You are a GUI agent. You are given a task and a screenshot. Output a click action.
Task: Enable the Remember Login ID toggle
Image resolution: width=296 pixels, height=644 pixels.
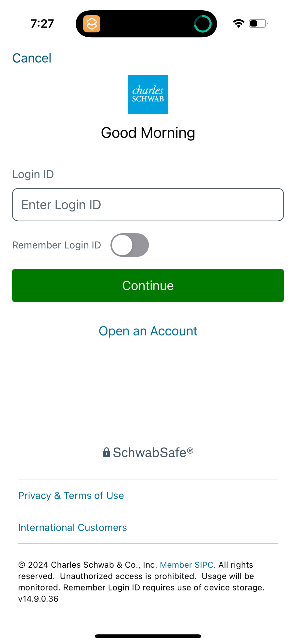[129, 245]
